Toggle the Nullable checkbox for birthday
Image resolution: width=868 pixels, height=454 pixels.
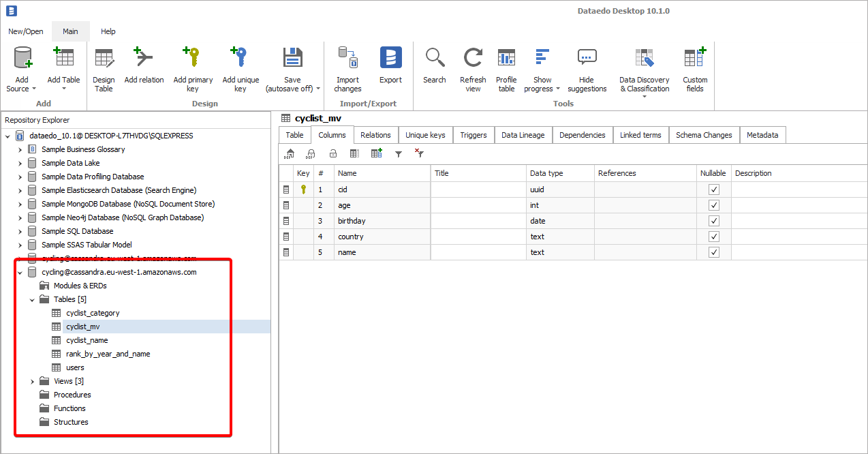[x=713, y=221]
